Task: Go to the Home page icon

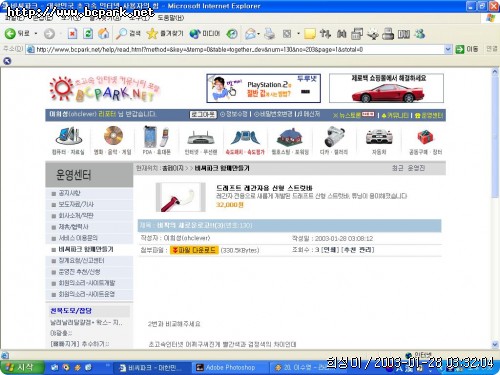Action: point(104,34)
